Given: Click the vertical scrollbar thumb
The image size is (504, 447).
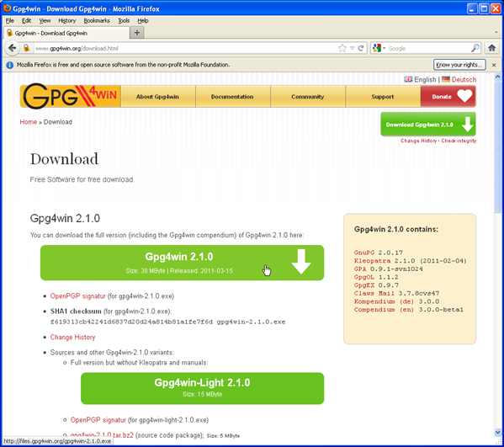Looking at the screenshot, I should click(497, 146).
